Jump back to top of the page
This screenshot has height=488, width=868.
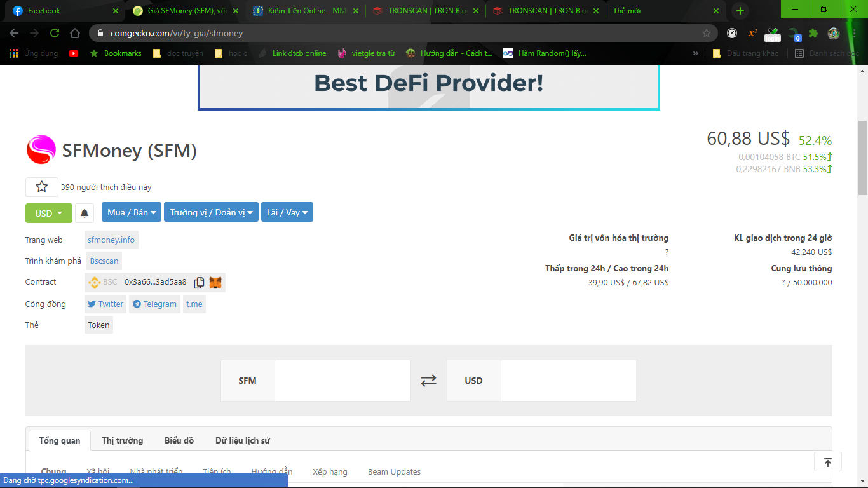point(828,463)
